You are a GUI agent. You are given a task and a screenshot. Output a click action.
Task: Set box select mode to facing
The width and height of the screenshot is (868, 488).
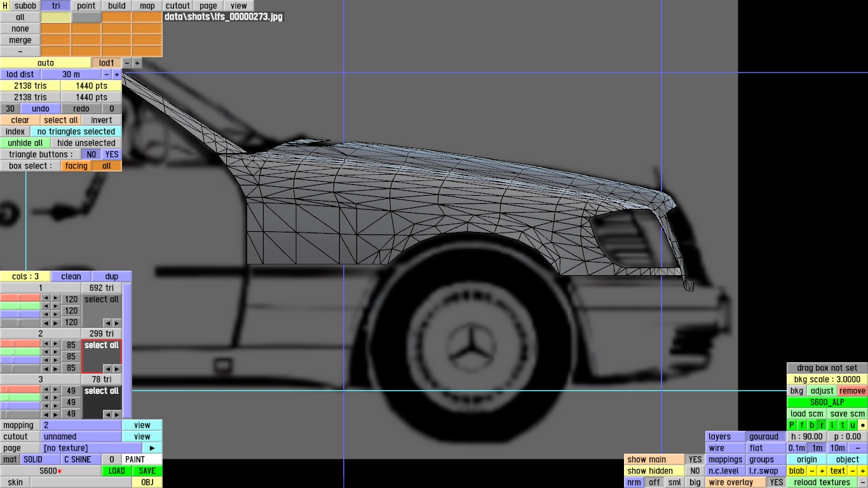pyautogui.click(x=76, y=166)
